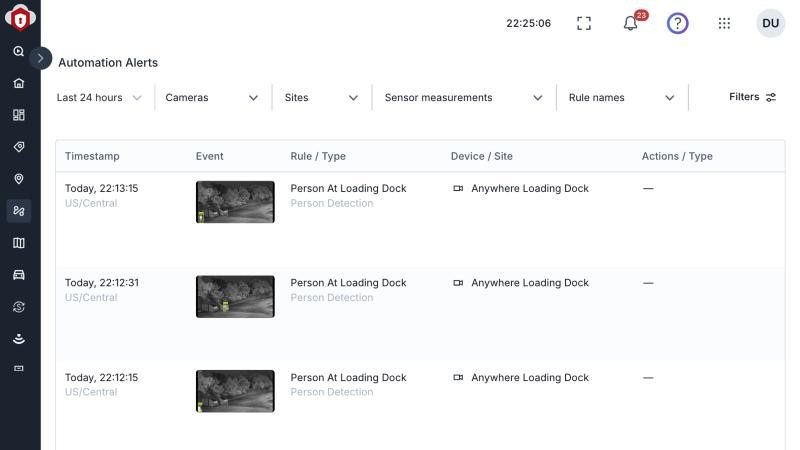Expand the Sites filter dropdown
The image size is (800, 450).
[321, 97]
